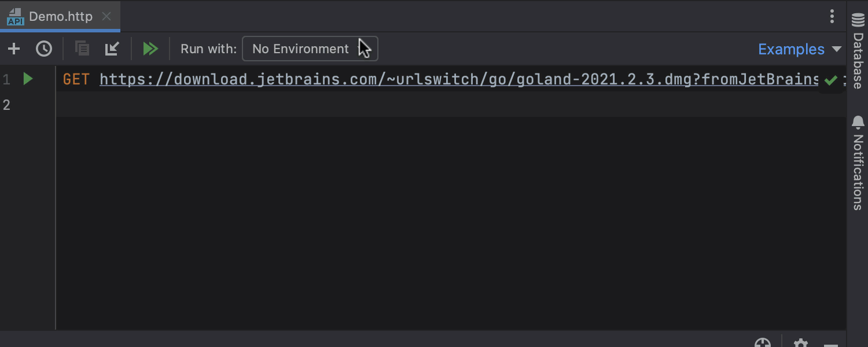Select the Demo.http tab

[60, 16]
